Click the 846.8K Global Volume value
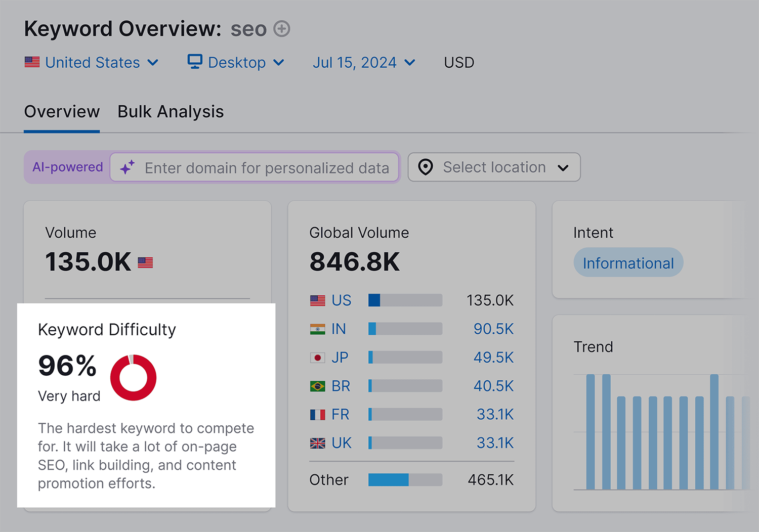759x532 pixels. (x=355, y=262)
